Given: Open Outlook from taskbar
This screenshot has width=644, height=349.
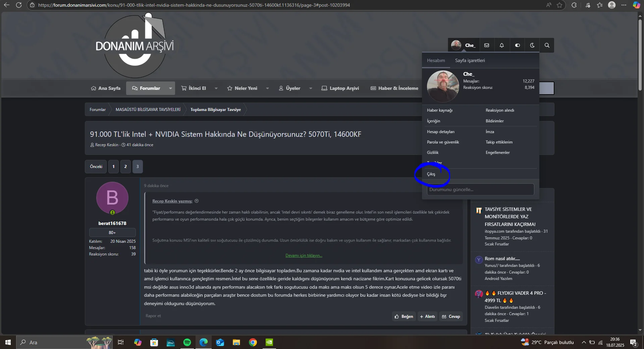Looking at the screenshot, I should (220, 342).
